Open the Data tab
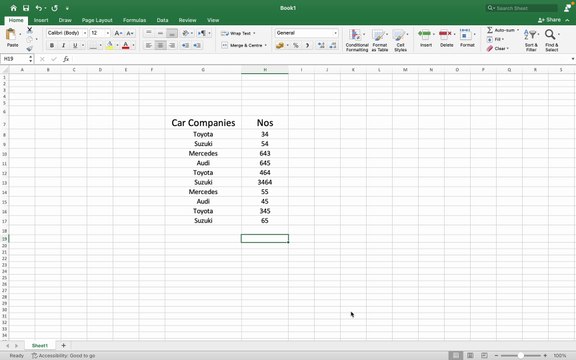Viewport: 576px width, 360px height. 162,20
